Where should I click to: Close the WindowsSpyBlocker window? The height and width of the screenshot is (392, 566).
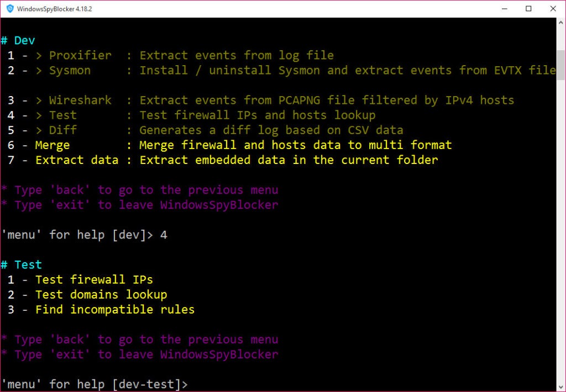pyautogui.click(x=553, y=9)
